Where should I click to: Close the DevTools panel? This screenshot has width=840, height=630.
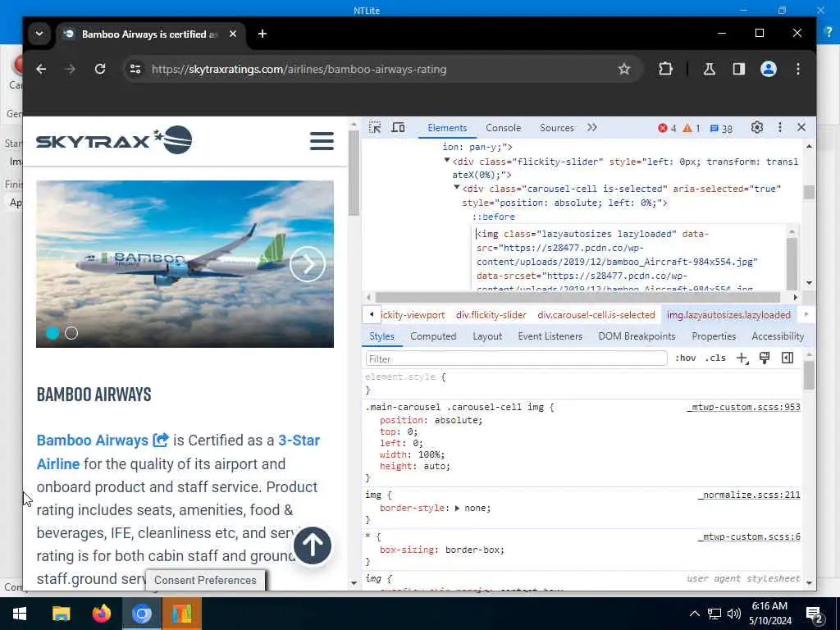(801, 127)
